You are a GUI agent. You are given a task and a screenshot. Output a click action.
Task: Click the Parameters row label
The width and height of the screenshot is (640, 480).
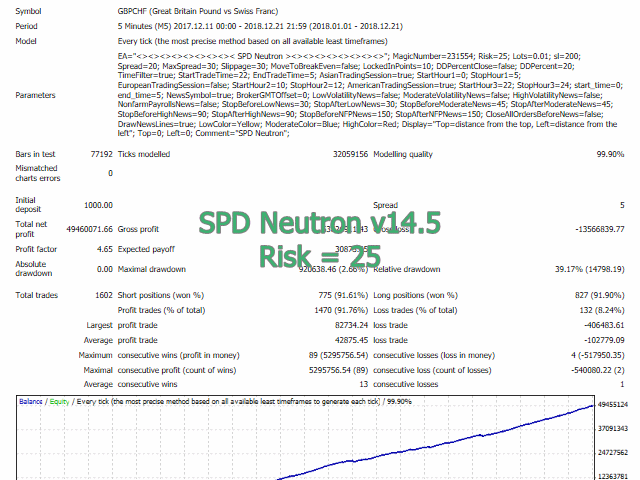(x=35, y=95)
